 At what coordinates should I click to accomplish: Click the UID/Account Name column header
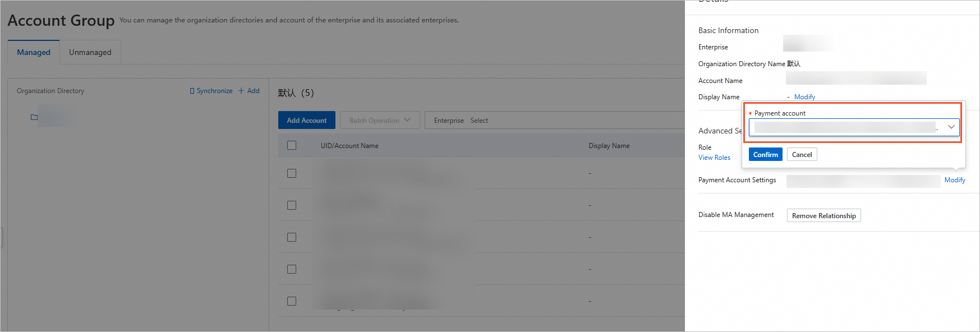pos(349,146)
